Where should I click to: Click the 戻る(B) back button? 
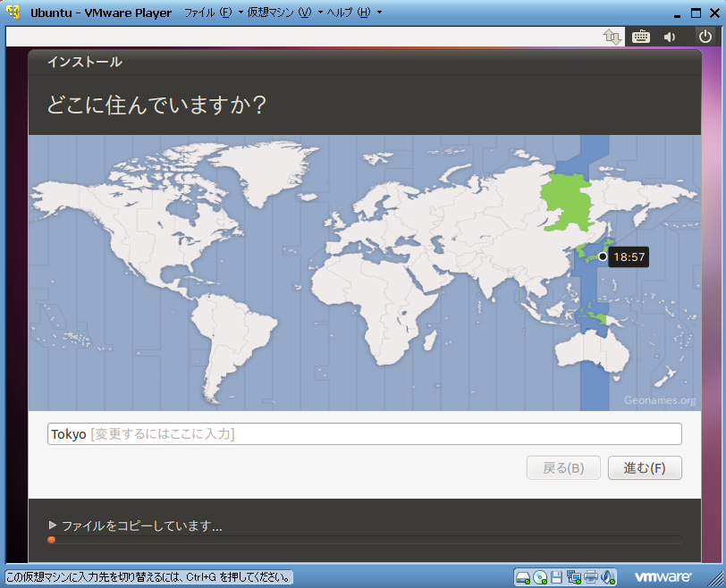point(563,467)
